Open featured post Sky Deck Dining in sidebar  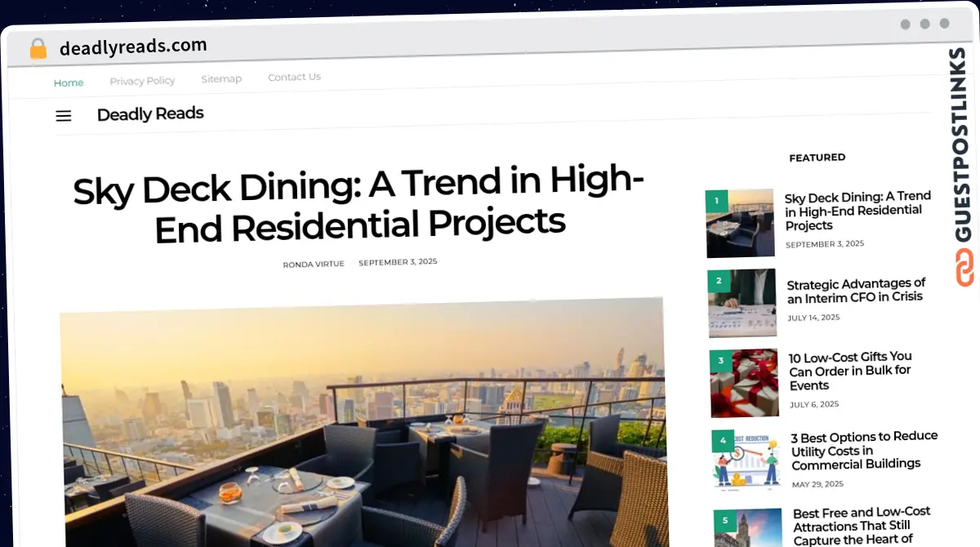coord(858,211)
